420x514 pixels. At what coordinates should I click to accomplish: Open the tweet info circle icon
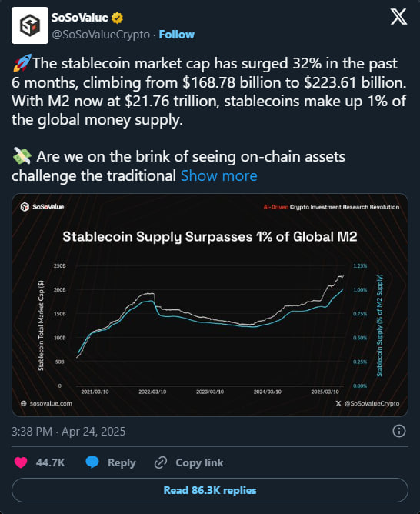398,431
